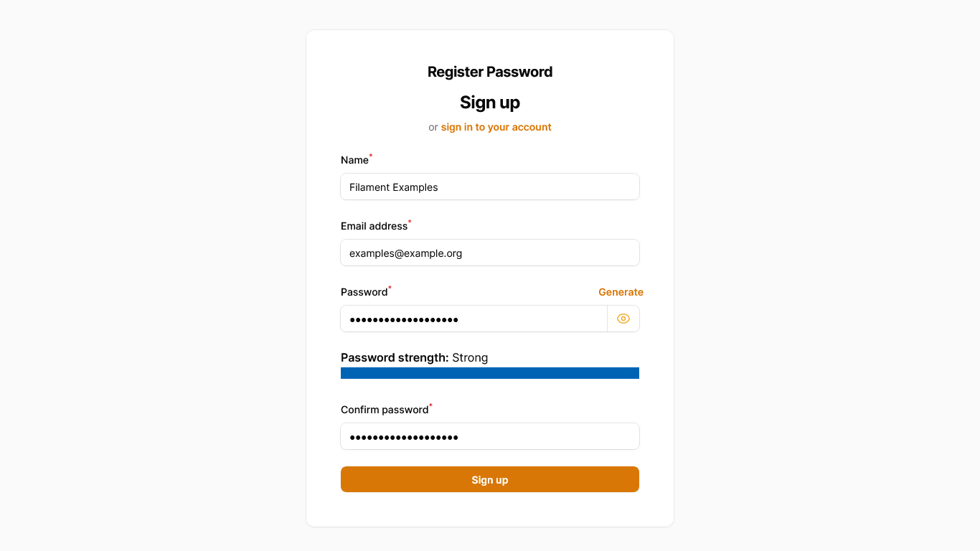The height and width of the screenshot is (551, 980).
Task: Focus the Name field containing Filament Examples
Action: [x=490, y=187]
